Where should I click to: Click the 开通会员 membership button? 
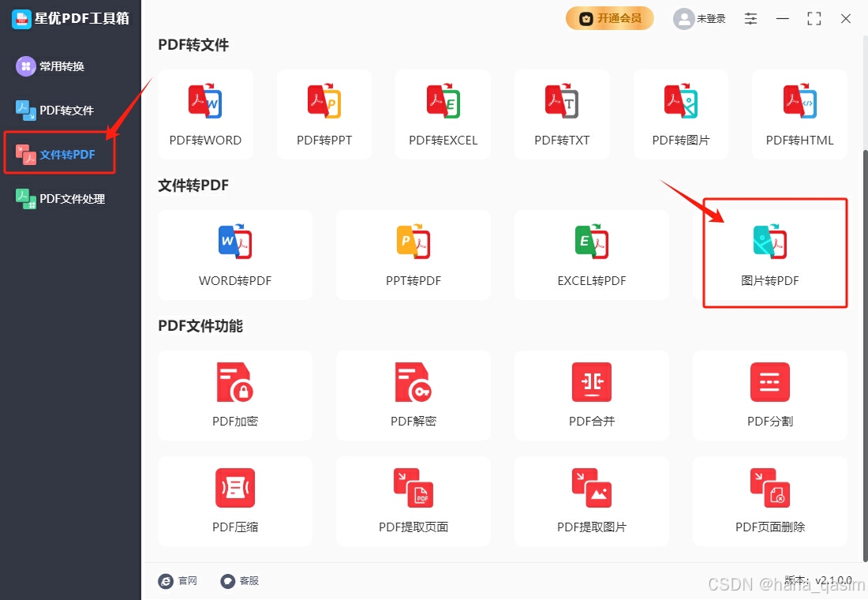tap(609, 18)
